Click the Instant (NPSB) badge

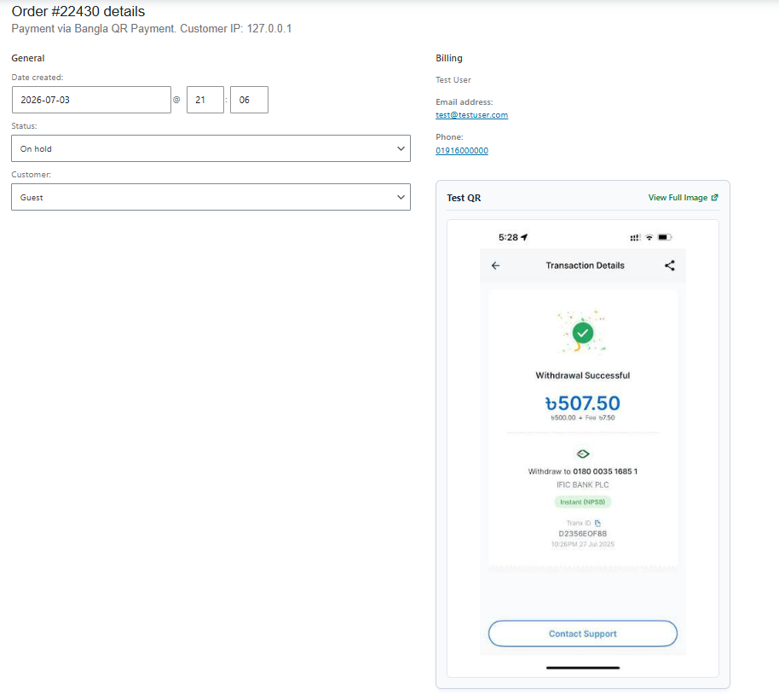click(x=583, y=502)
